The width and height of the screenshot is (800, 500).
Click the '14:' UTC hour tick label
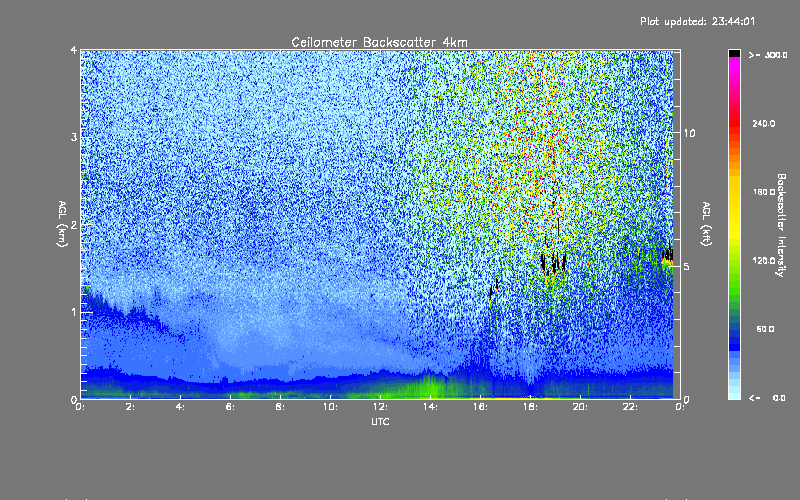tap(430, 407)
